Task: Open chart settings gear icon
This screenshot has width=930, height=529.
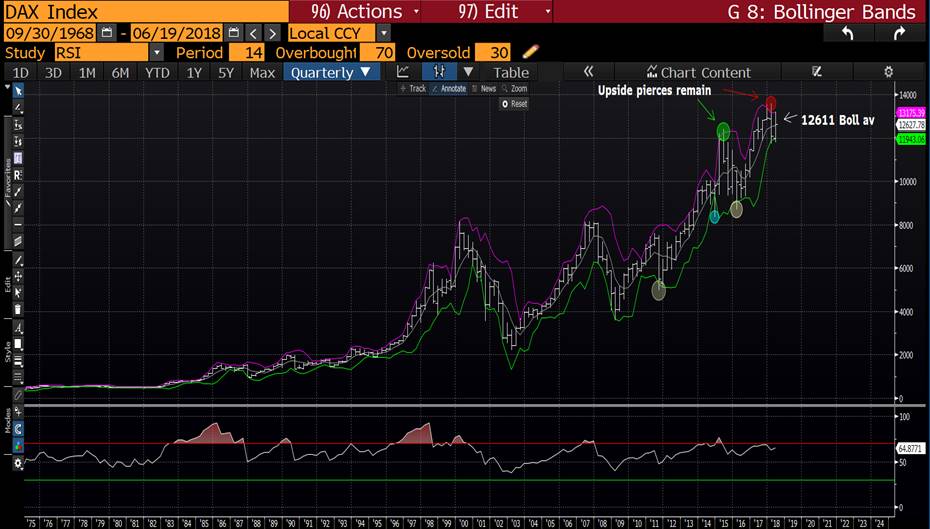Action: [888, 72]
